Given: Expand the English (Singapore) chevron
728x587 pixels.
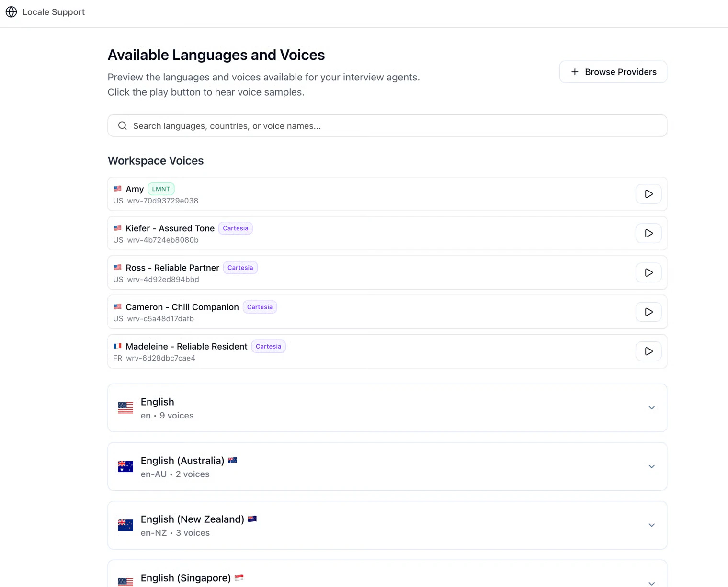Looking at the screenshot, I should coord(651,583).
